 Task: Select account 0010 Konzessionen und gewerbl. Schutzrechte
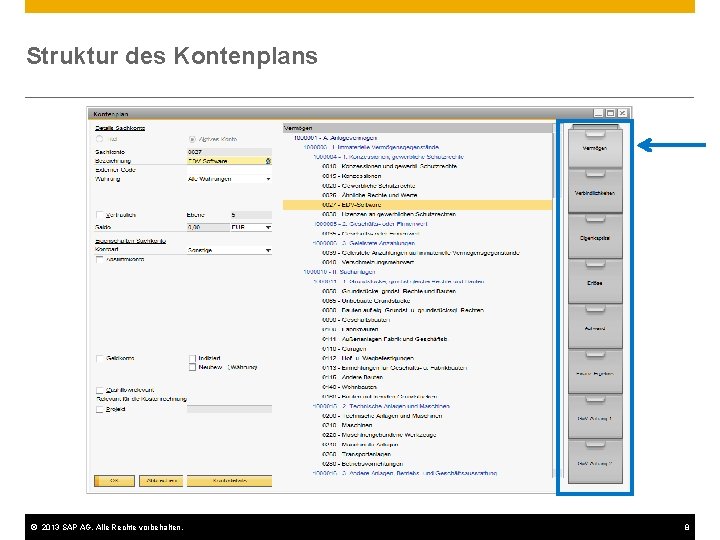tap(389, 166)
